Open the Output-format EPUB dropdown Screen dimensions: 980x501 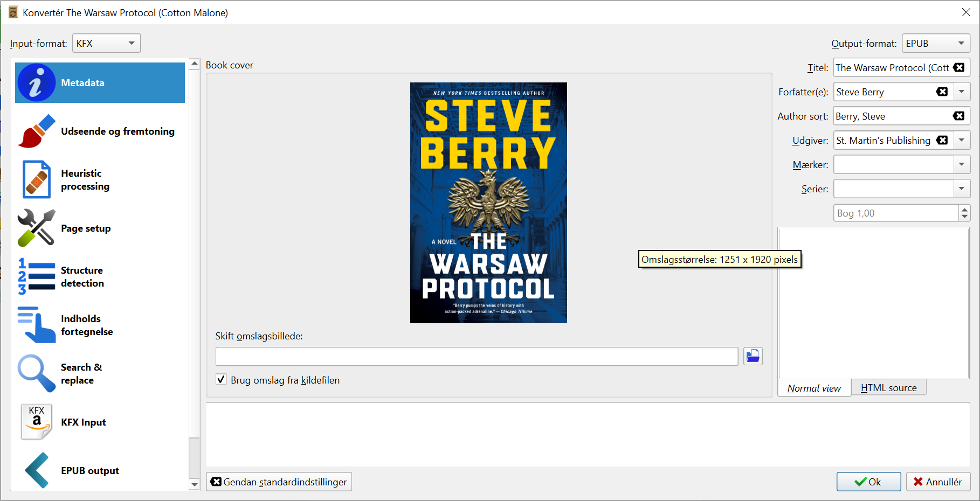pyautogui.click(x=936, y=43)
